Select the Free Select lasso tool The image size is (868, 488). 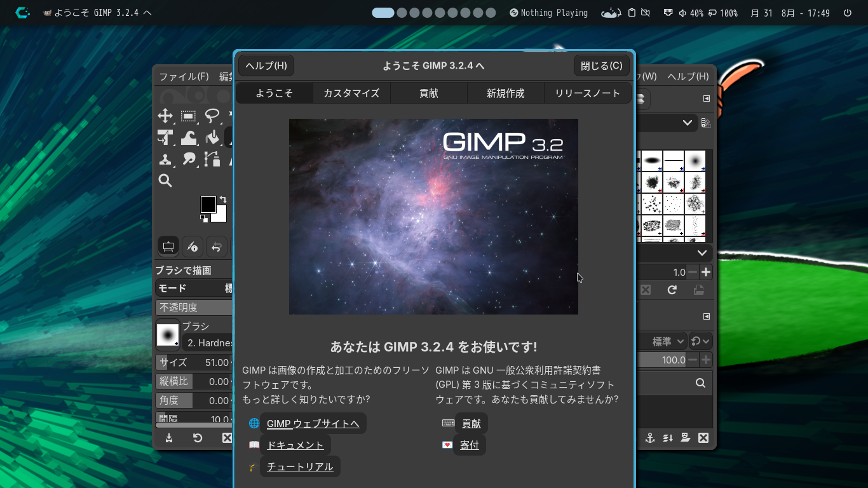click(212, 116)
